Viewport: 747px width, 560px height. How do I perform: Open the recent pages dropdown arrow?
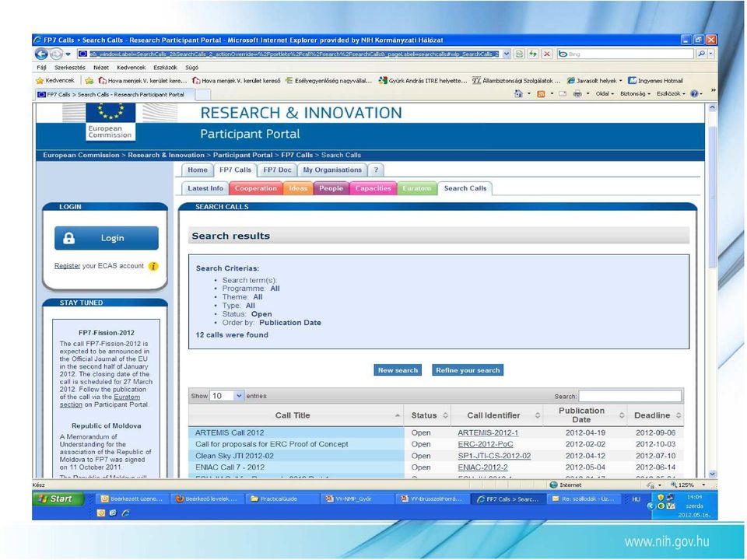click(68, 54)
